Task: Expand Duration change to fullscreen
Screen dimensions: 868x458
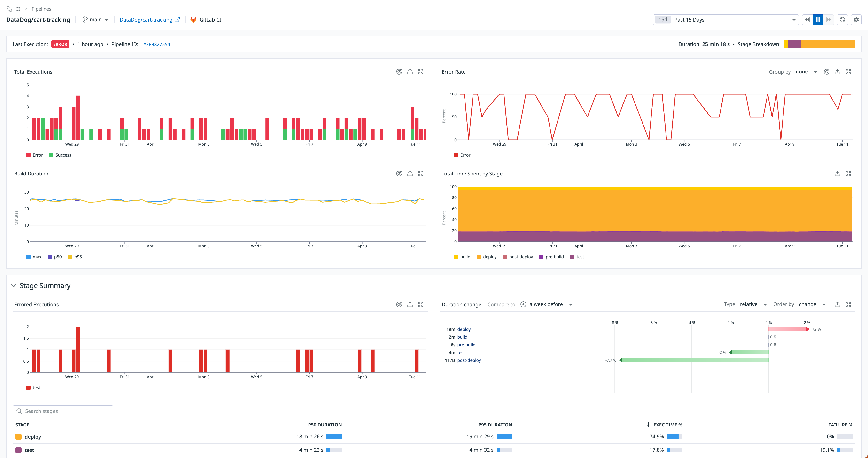Action: tap(849, 305)
